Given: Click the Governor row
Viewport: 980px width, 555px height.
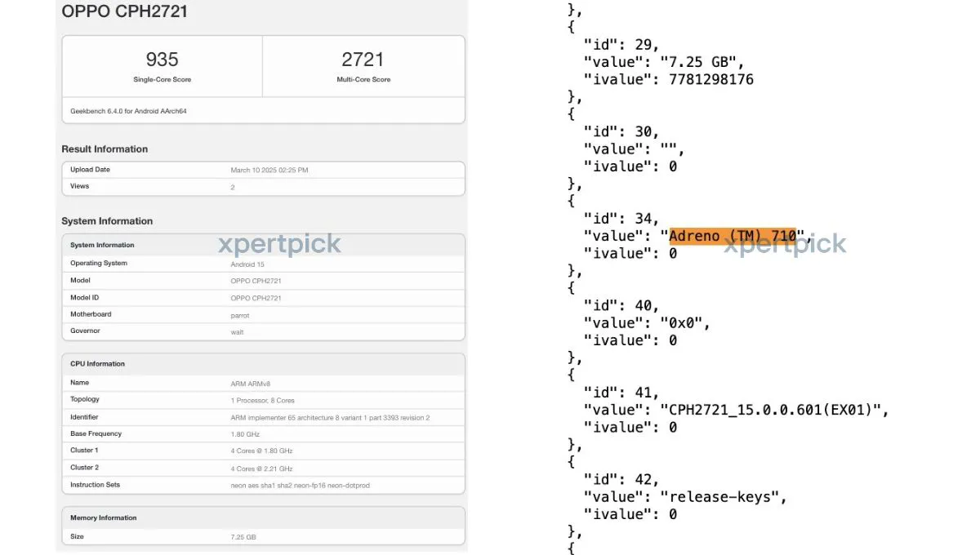Looking at the screenshot, I should (263, 331).
